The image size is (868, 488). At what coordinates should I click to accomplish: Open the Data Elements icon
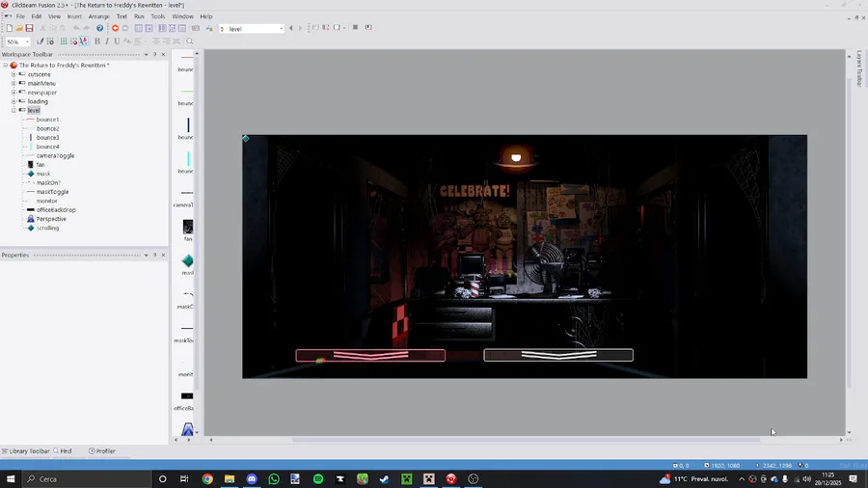182,28
